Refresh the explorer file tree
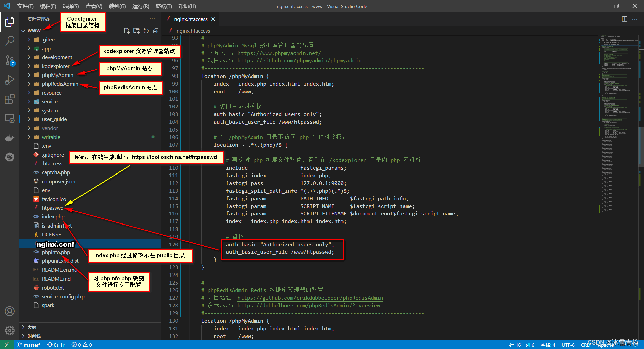 pyautogui.click(x=146, y=31)
